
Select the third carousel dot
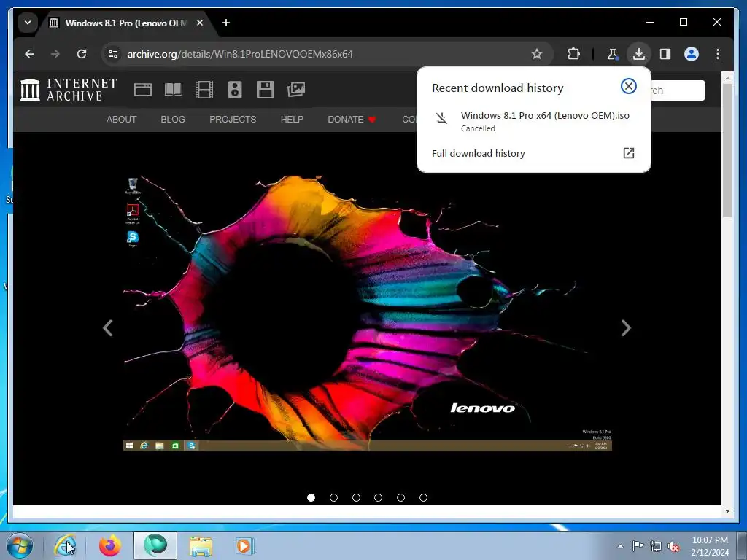(x=356, y=497)
